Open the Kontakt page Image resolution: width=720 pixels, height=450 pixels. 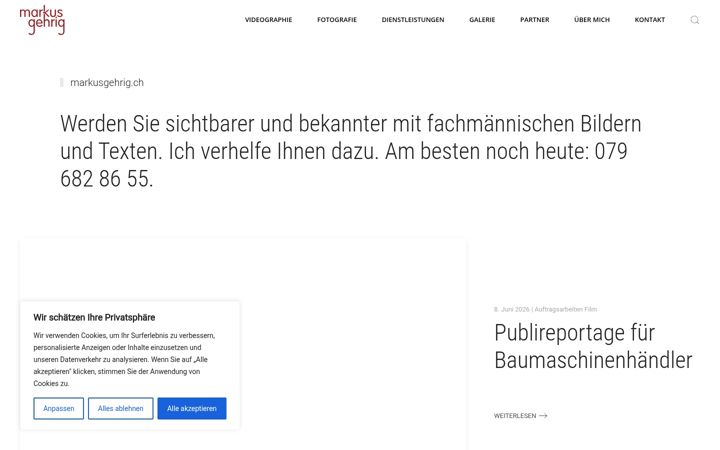[x=650, y=20]
